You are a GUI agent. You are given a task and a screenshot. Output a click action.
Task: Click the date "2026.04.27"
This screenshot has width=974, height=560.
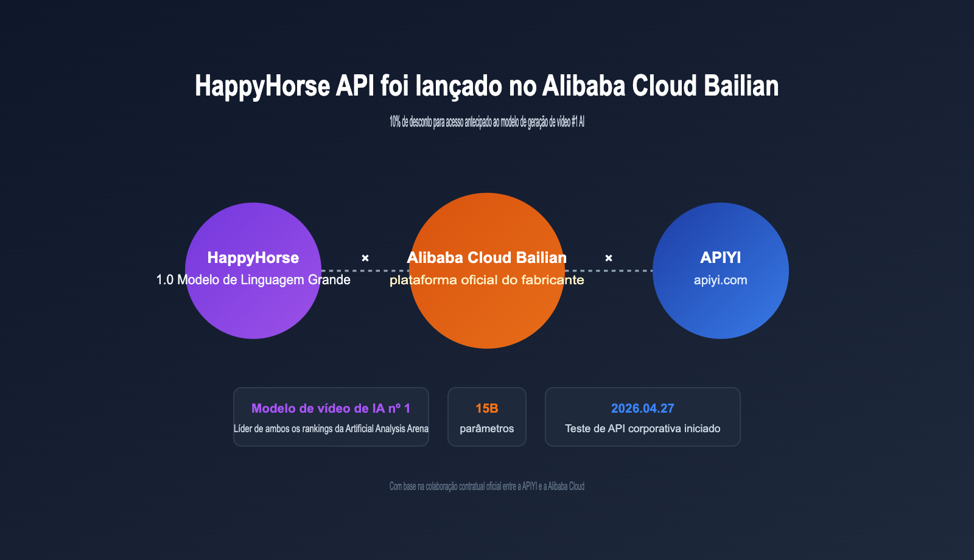click(643, 408)
